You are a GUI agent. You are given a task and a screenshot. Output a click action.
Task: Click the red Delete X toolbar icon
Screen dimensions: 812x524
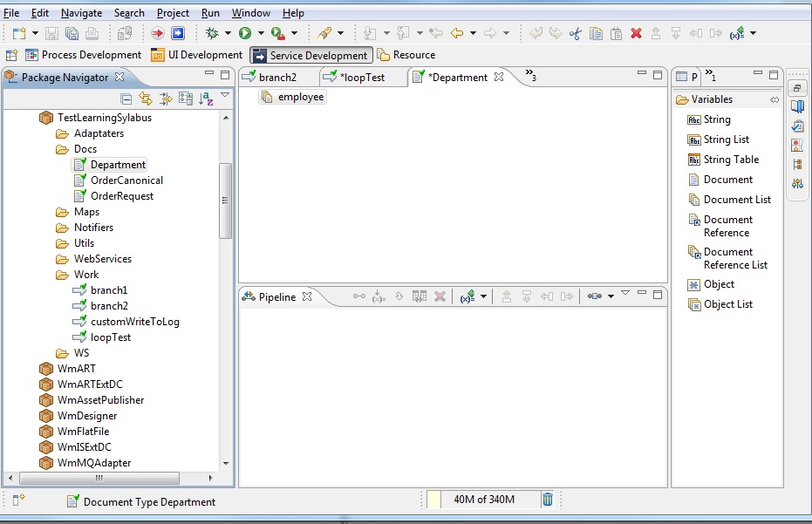point(637,34)
